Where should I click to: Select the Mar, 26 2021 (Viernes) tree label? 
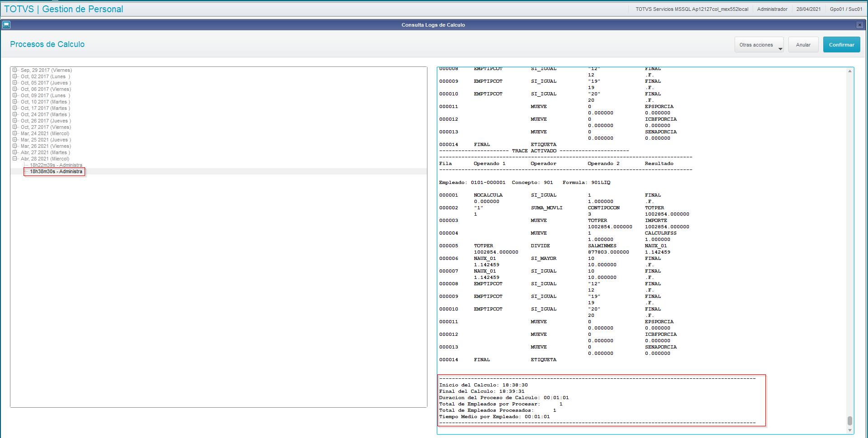[x=46, y=146]
